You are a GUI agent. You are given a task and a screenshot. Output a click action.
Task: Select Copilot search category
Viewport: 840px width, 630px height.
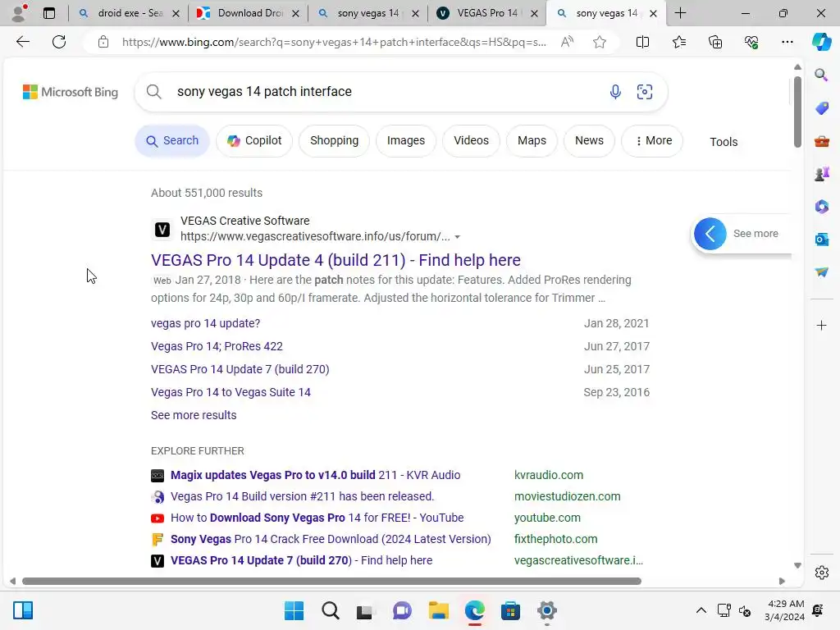point(254,140)
